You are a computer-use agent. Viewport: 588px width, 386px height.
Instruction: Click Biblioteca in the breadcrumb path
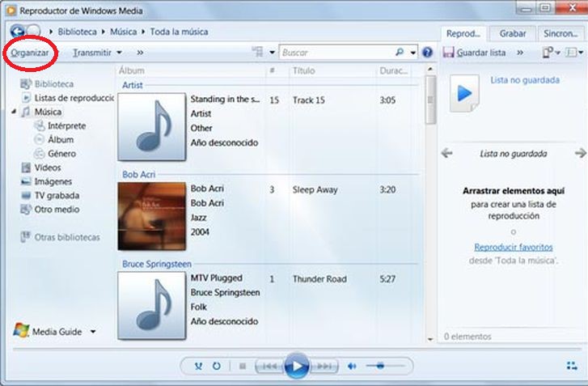click(x=77, y=32)
